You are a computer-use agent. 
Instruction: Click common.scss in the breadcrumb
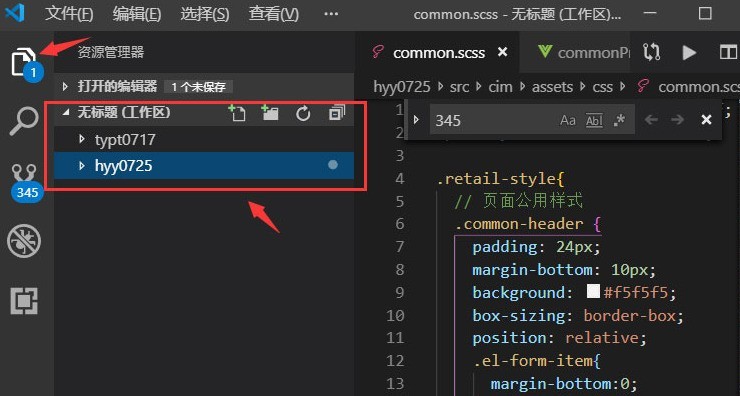tap(698, 87)
